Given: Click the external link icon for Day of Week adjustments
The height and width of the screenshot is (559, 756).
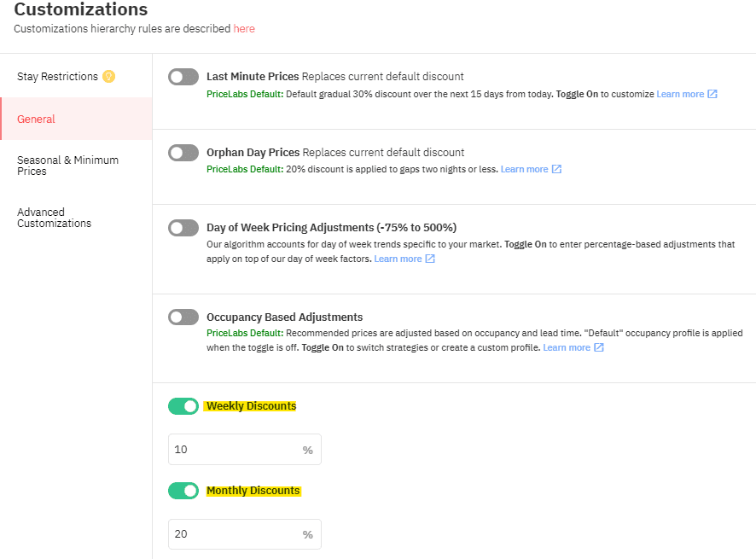Looking at the screenshot, I should click(x=431, y=259).
